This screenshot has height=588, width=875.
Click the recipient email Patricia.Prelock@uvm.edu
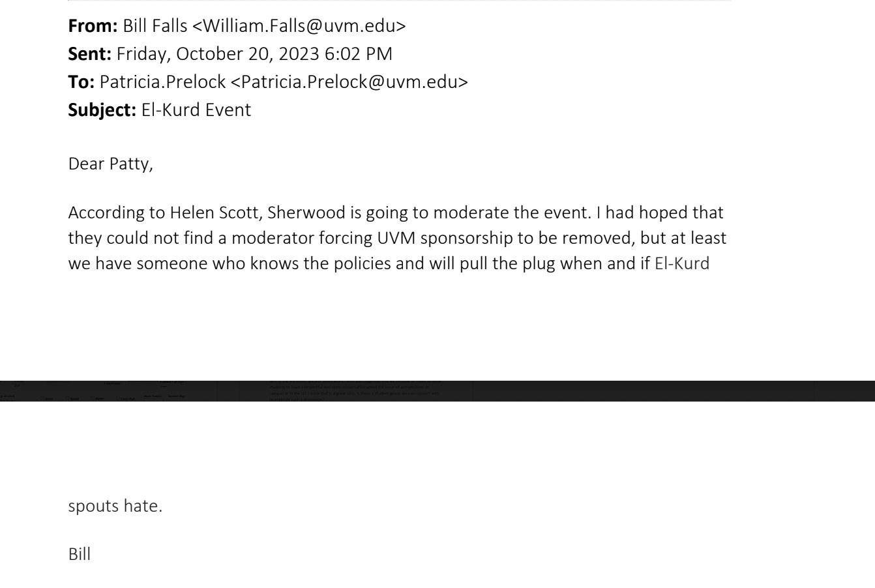pos(349,82)
